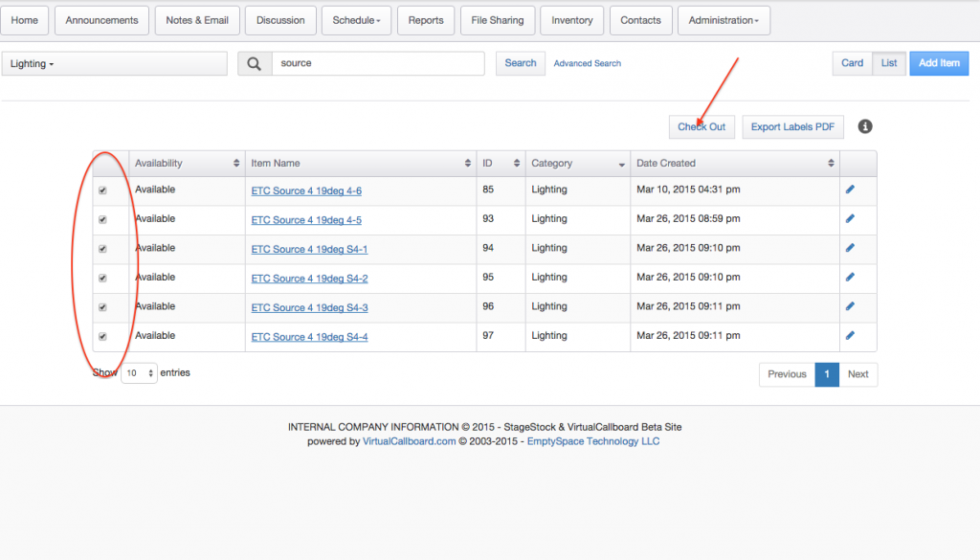Switch to List view
The width and height of the screenshot is (980, 560).
(x=889, y=63)
